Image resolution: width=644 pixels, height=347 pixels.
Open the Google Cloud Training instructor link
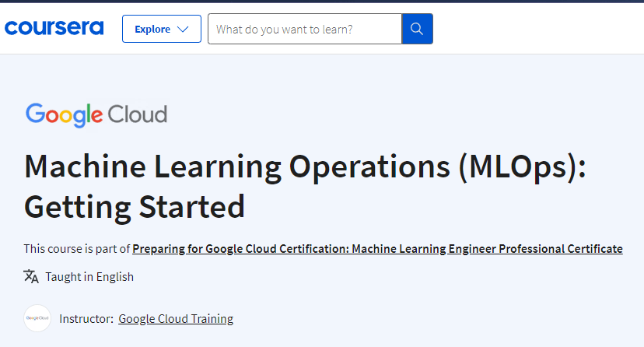coord(176,319)
